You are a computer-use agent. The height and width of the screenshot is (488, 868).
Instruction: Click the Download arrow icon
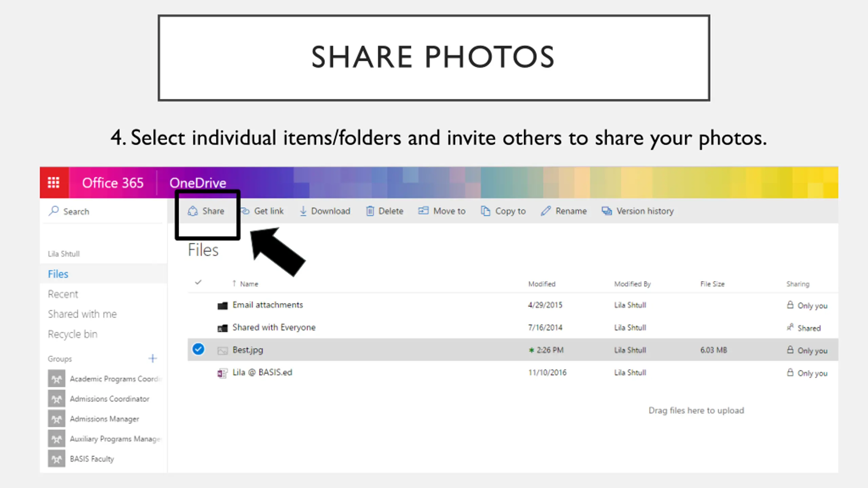(x=303, y=211)
